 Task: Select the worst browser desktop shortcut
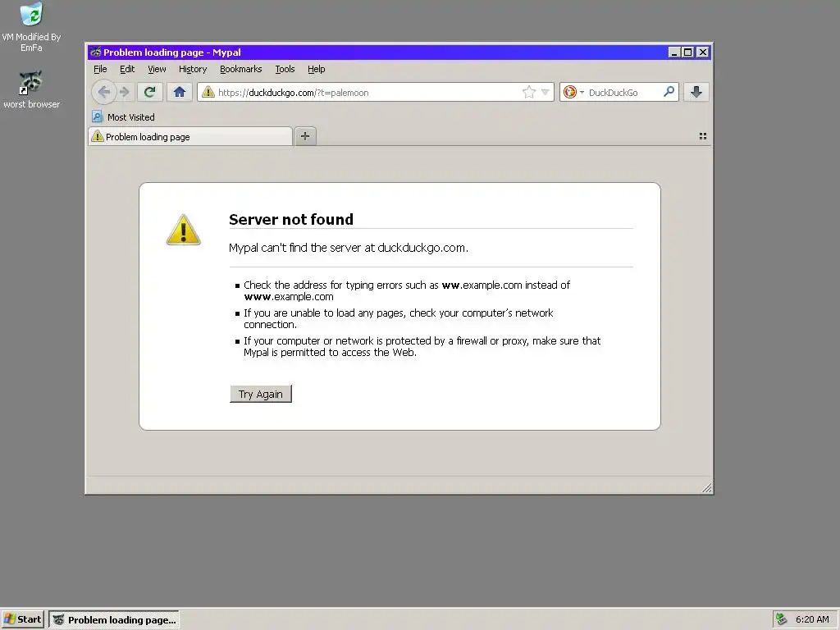click(31, 89)
